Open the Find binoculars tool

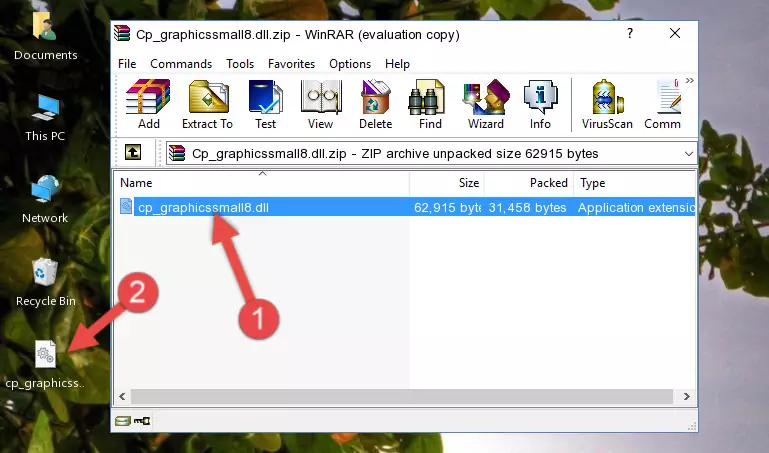tap(430, 104)
